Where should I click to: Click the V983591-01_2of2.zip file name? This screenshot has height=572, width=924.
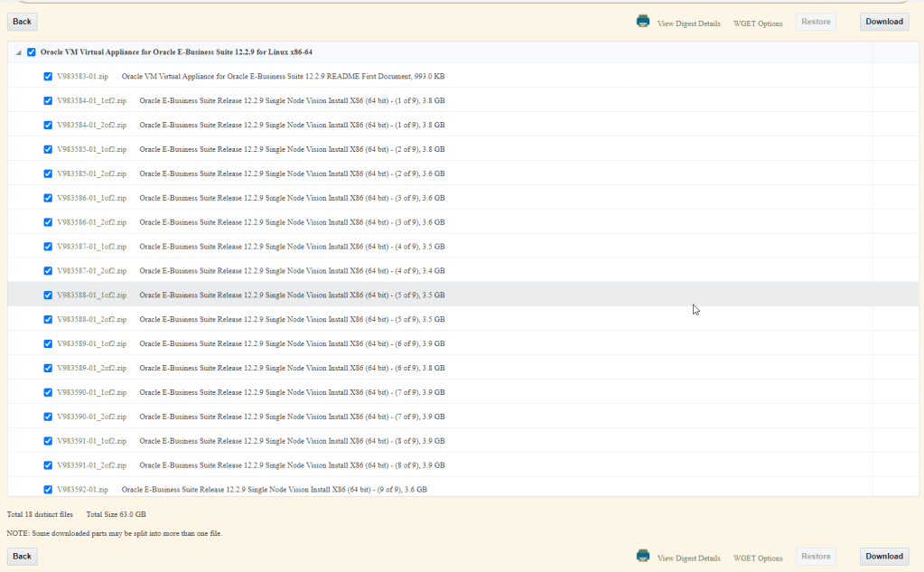pos(91,465)
